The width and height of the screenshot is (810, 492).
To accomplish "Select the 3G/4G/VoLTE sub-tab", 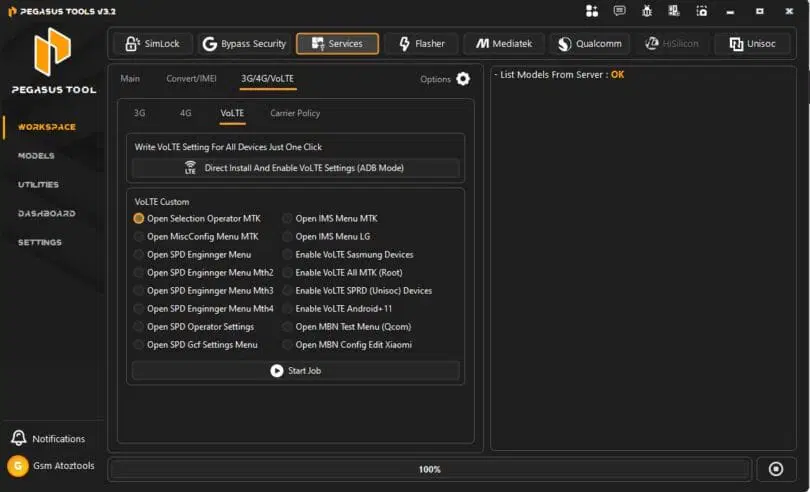I will 268,79.
